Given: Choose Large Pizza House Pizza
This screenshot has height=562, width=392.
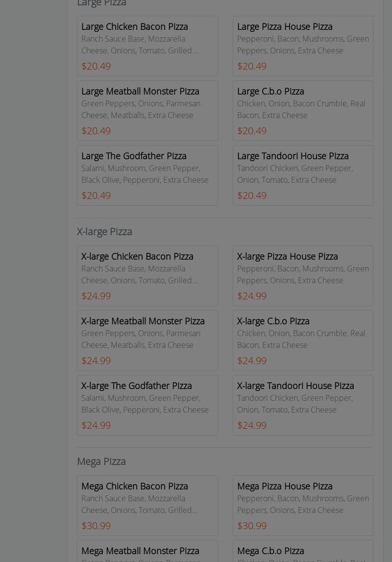Looking at the screenshot, I should [303, 46].
